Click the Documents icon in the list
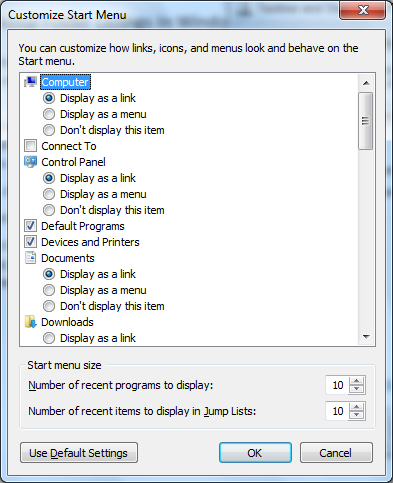Image resolution: width=393 pixels, height=483 pixels. (x=30, y=258)
